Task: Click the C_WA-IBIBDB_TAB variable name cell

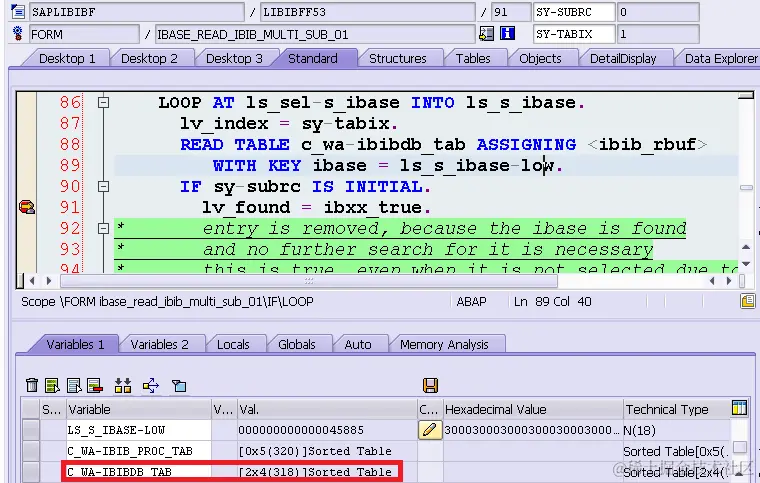Action: [x=139, y=471]
